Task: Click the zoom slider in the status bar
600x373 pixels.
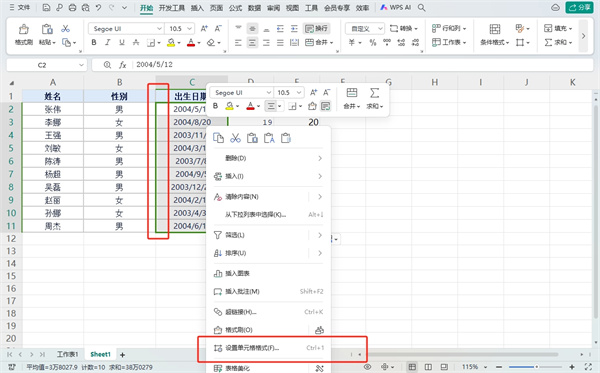Action: [x=536, y=367]
